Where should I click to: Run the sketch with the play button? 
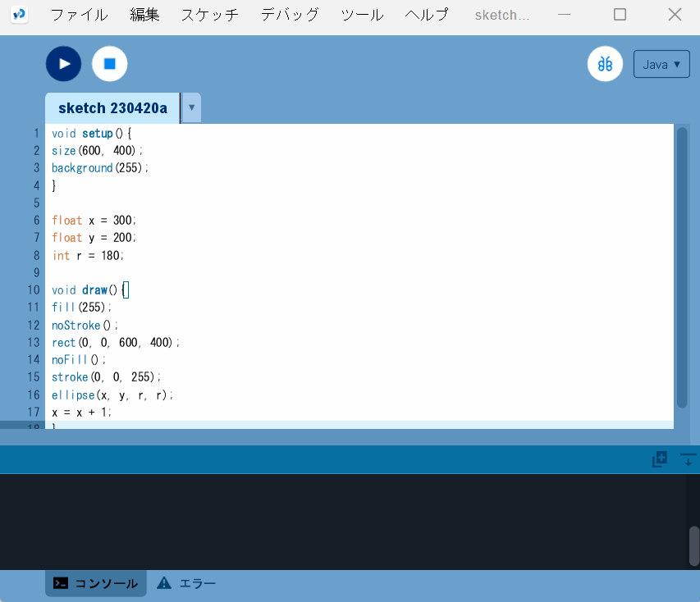coord(63,64)
